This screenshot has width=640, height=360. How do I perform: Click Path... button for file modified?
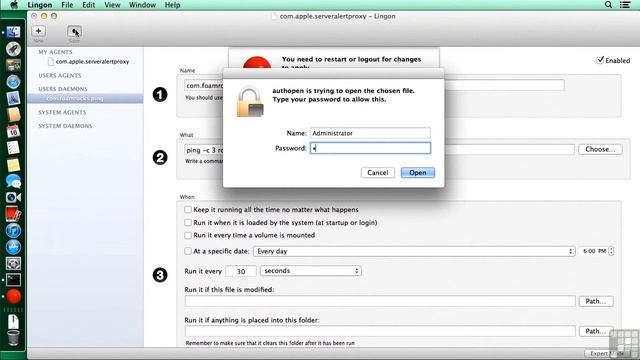[x=596, y=301]
